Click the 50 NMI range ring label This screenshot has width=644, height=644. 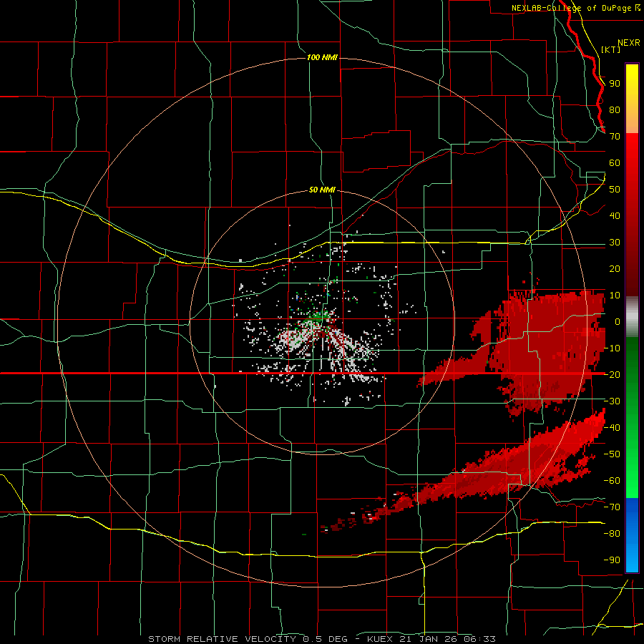point(322,190)
